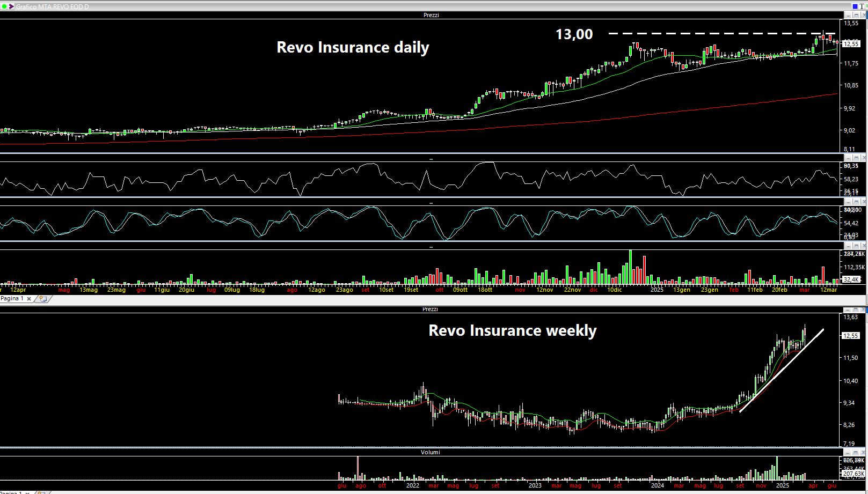Select the '13,00' annotation label
Viewport: 868px width, 494px height.
[574, 34]
